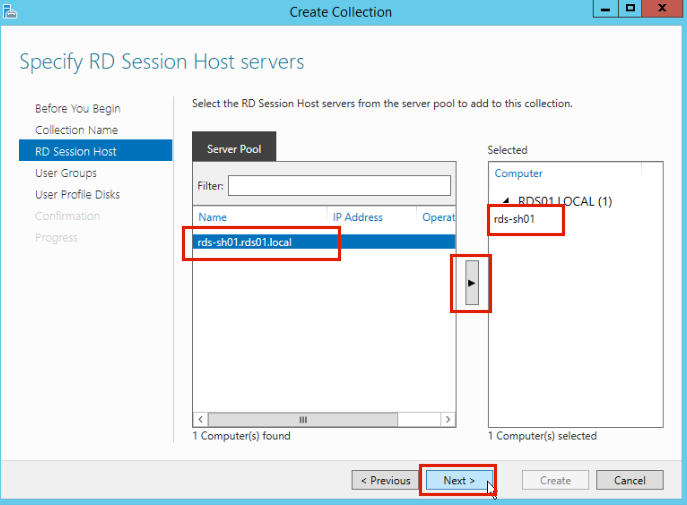Switch to the Server Pool tab
The height and width of the screenshot is (505, 687).
click(x=234, y=149)
